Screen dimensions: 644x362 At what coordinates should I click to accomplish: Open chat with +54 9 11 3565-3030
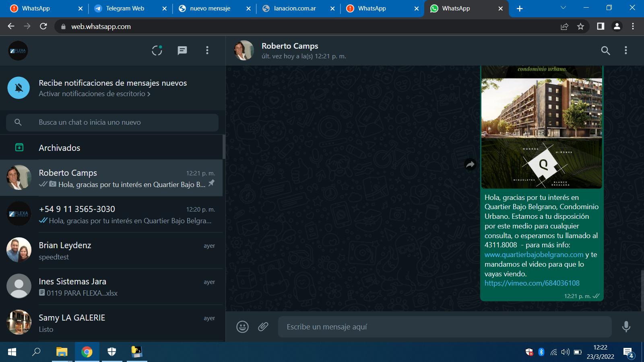click(111, 214)
